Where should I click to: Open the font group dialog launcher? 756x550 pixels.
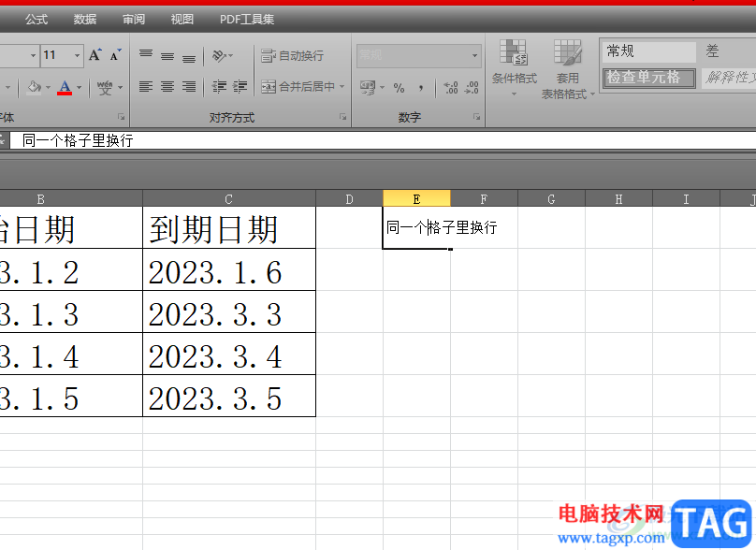click(121, 117)
